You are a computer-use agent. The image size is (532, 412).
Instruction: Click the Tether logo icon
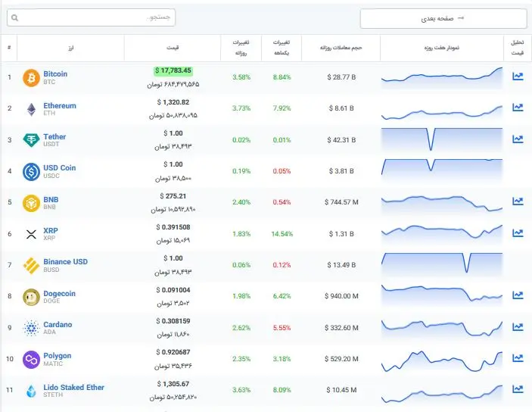coord(31,141)
